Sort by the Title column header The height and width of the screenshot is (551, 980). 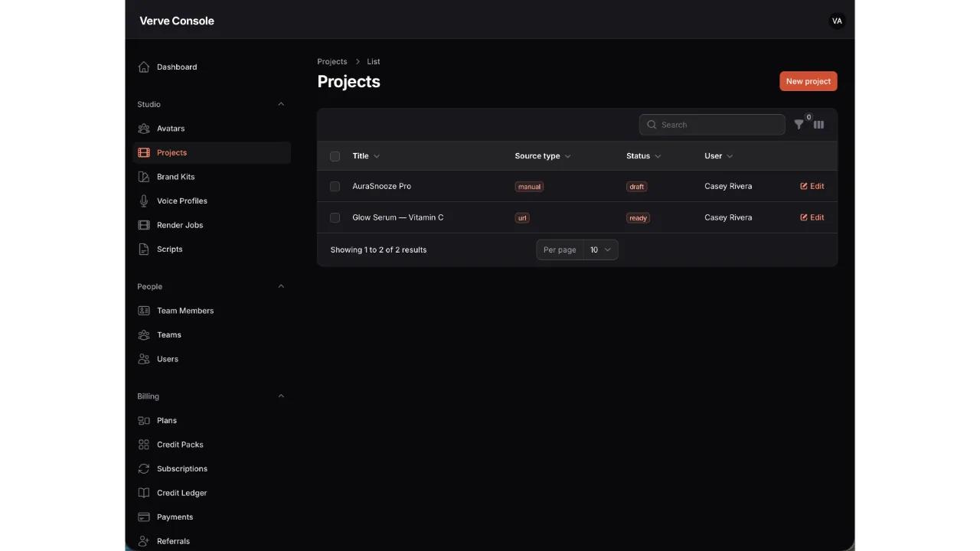pos(366,156)
